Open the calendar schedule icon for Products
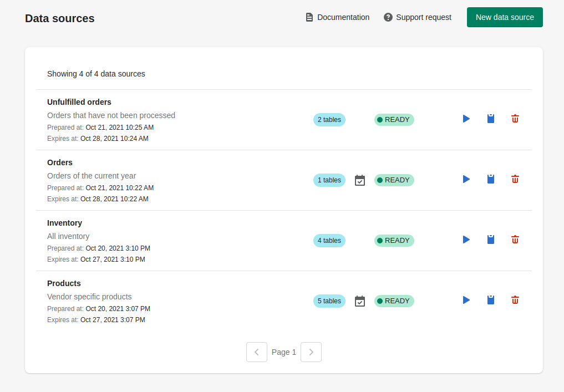The image size is (564, 392). click(360, 301)
